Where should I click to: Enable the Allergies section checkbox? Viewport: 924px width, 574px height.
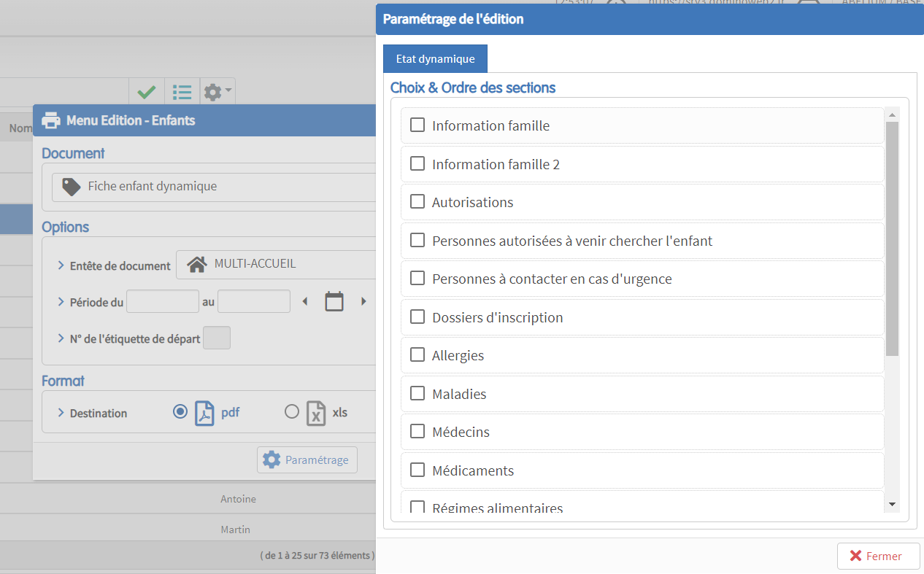pos(417,354)
